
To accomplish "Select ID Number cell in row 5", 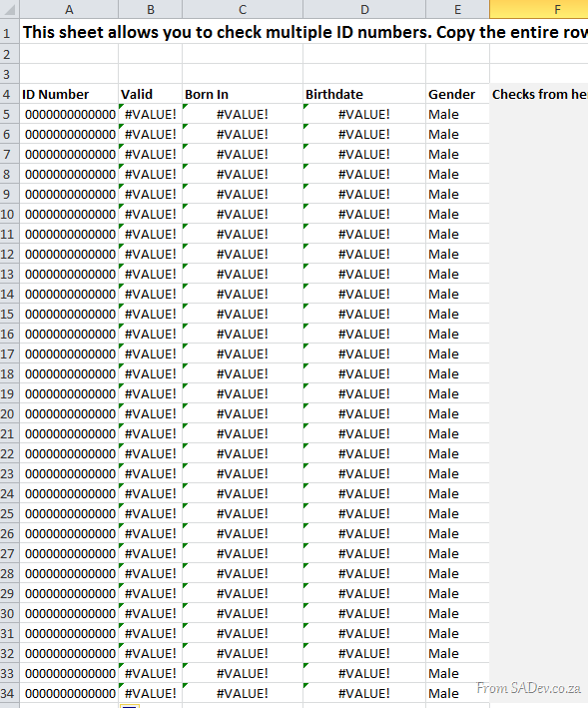I will [69, 114].
